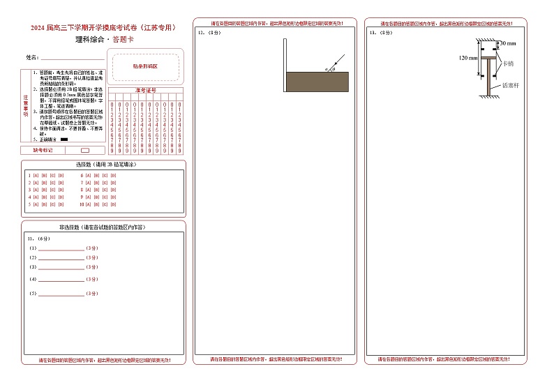Click digit 9 in last 准考证号 column

[x=179, y=151]
